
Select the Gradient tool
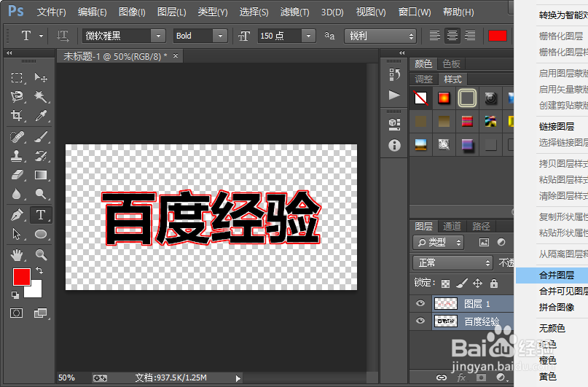click(x=41, y=175)
